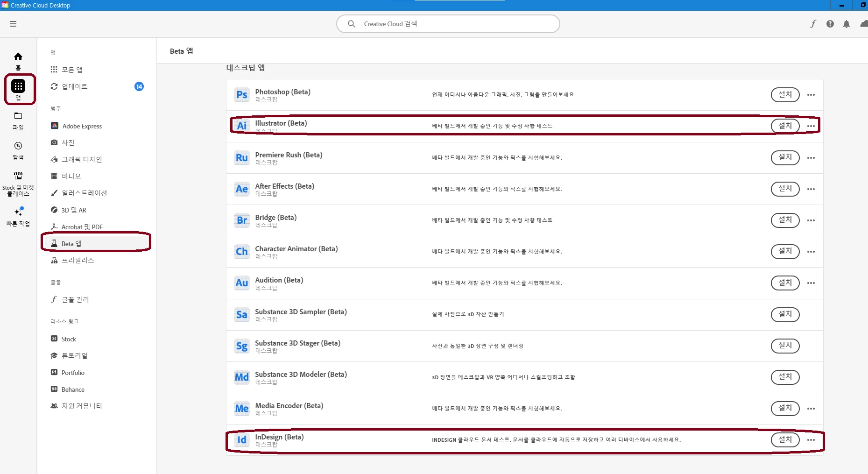Click the Media Encoder (Beta) Me icon

pyautogui.click(x=242, y=409)
